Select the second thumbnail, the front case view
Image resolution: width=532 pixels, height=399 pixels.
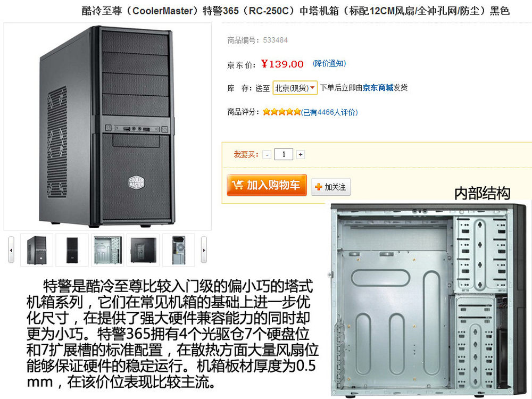click(72, 250)
